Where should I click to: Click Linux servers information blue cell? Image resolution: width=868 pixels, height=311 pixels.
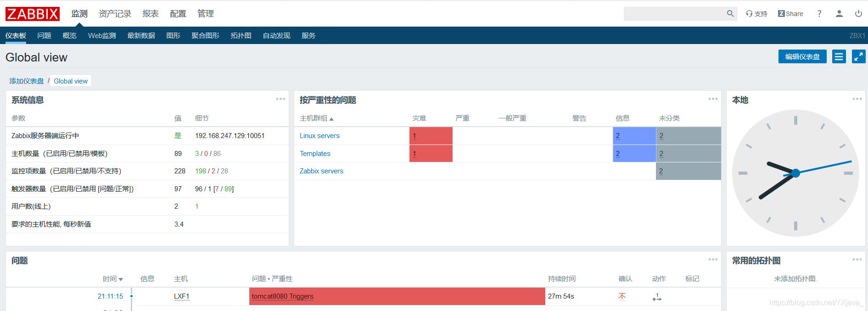point(634,136)
